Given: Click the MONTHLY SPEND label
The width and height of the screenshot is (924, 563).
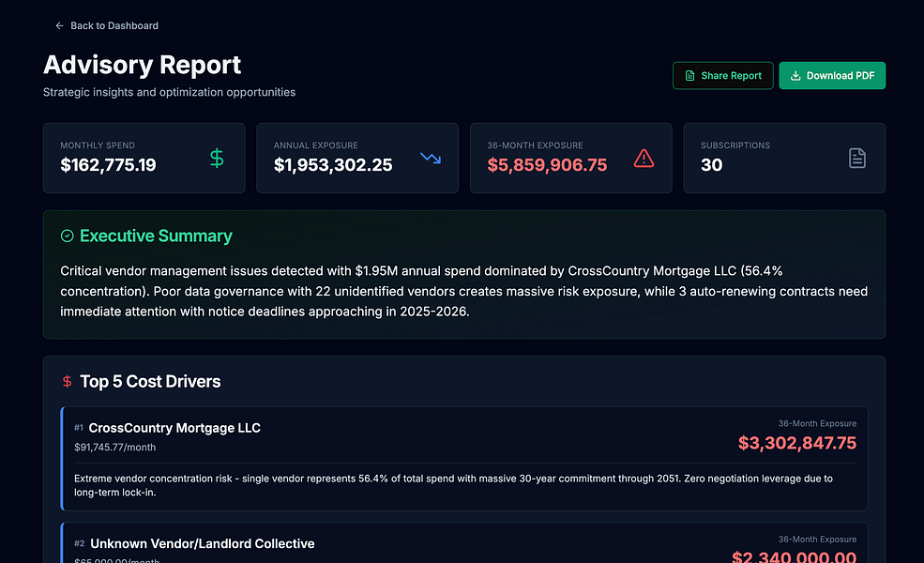Looking at the screenshot, I should [98, 145].
